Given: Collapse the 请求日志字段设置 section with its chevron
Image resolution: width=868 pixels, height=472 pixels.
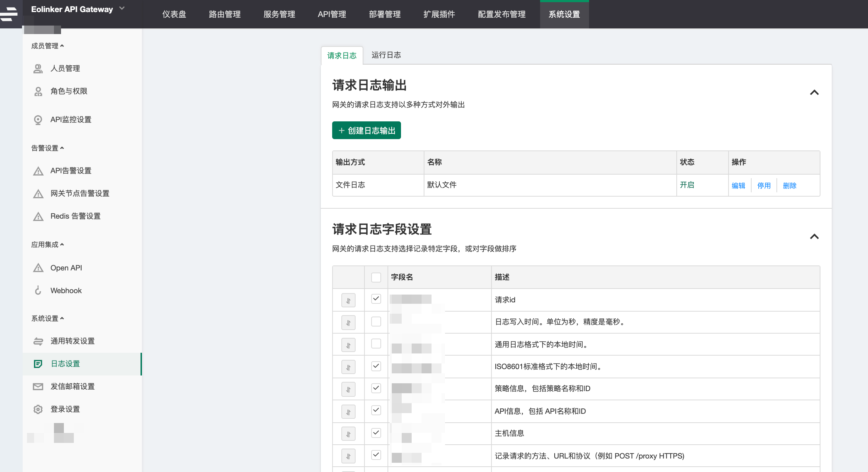Looking at the screenshot, I should click(x=814, y=237).
